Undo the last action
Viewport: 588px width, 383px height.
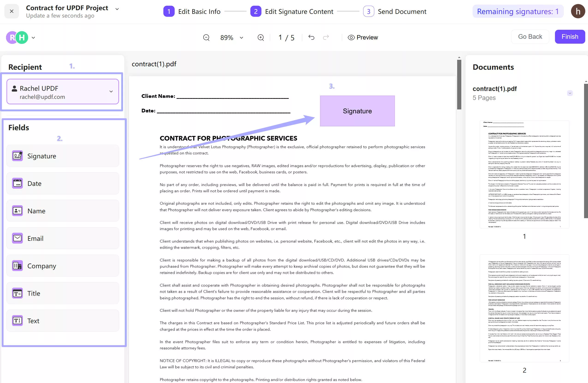tap(311, 37)
